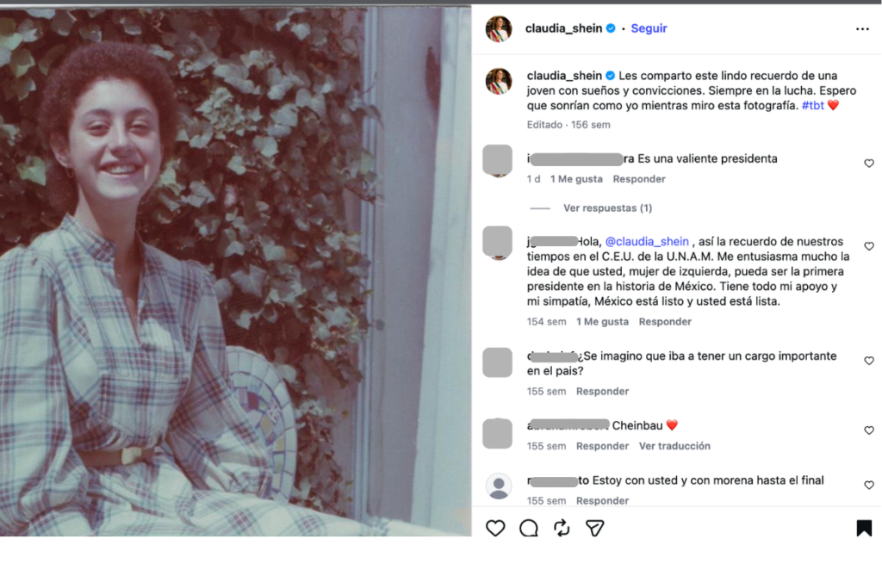The height and width of the screenshot is (588, 882).
Task: Expand 'Ver respuestas (1)' under the first comment
Action: point(606,207)
